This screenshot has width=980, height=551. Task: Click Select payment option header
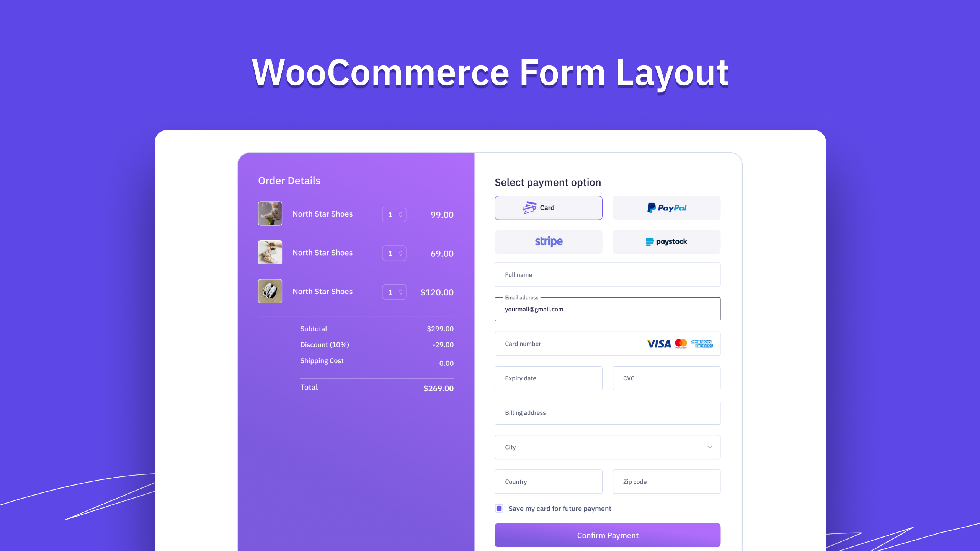[548, 182]
